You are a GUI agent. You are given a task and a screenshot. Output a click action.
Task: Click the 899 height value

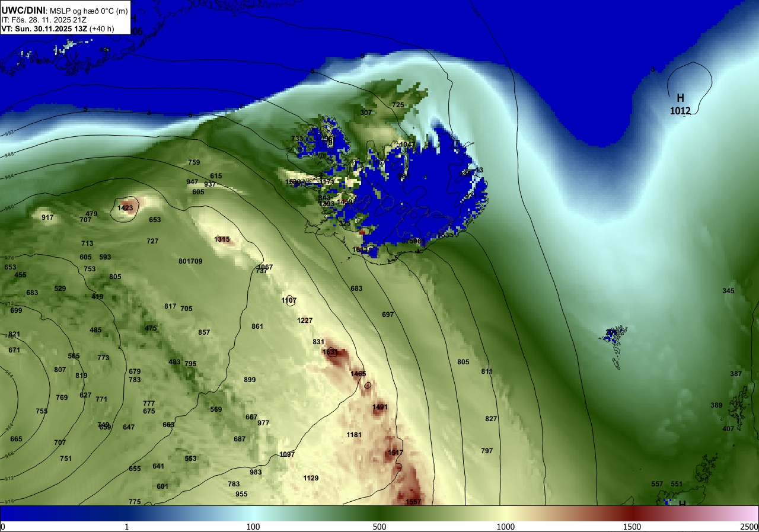coord(250,380)
